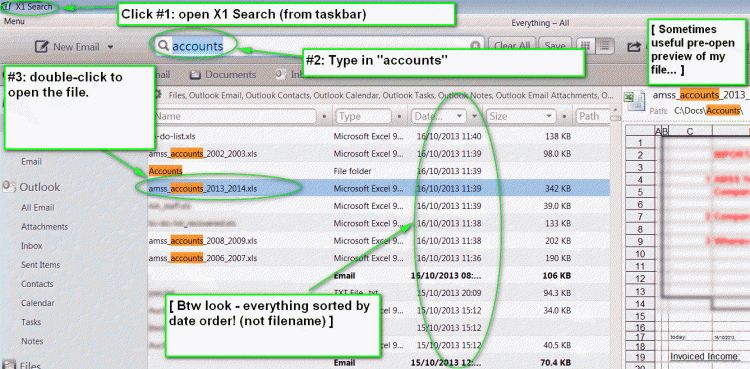Click the X1 Search icon at top left
This screenshot has height=369, width=750.
point(6,7)
